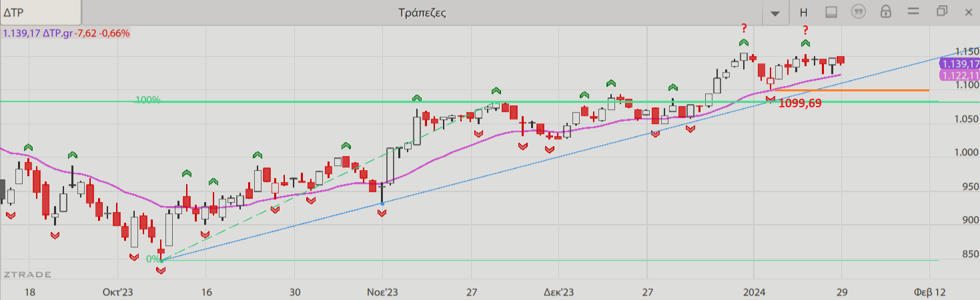Click the ΔTP symbol input field
This screenshot has width=980, height=300.
coord(40,12)
